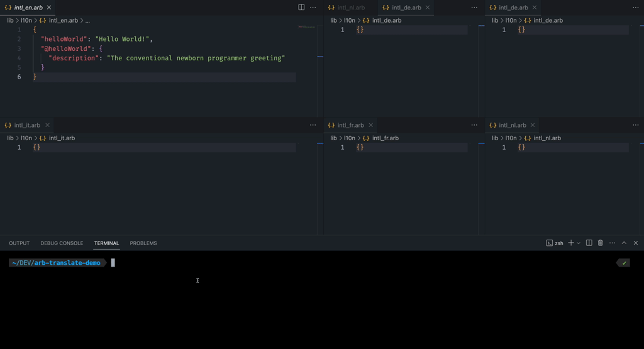644x349 pixels.
Task: Switch to the dimmed intl_nl.arb tab
Action: 351,8
